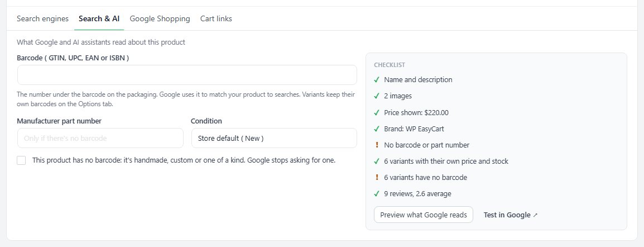Click the 'This product has no barcode' label text
This screenshot has height=247, width=644.
pos(184,160)
